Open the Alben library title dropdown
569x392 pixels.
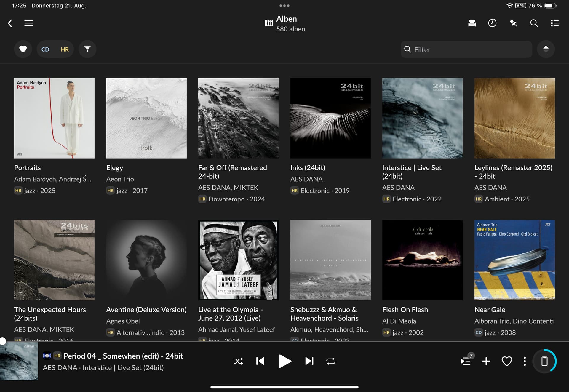pyautogui.click(x=284, y=24)
